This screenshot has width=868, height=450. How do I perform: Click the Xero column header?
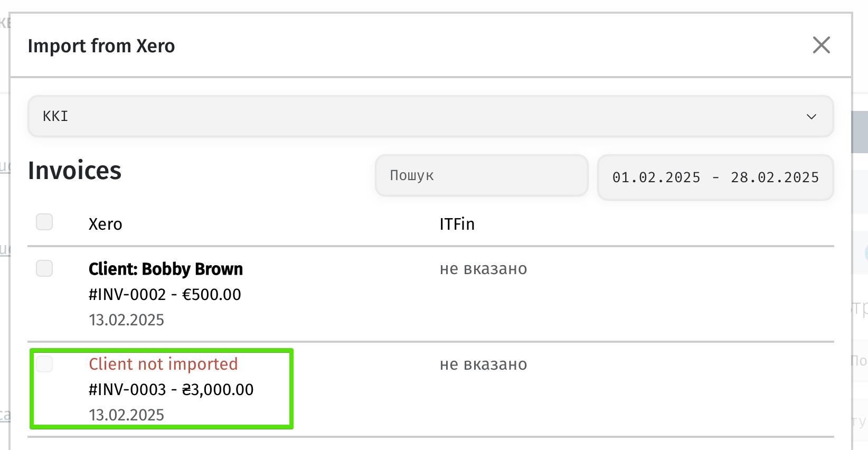coord(105,224)
